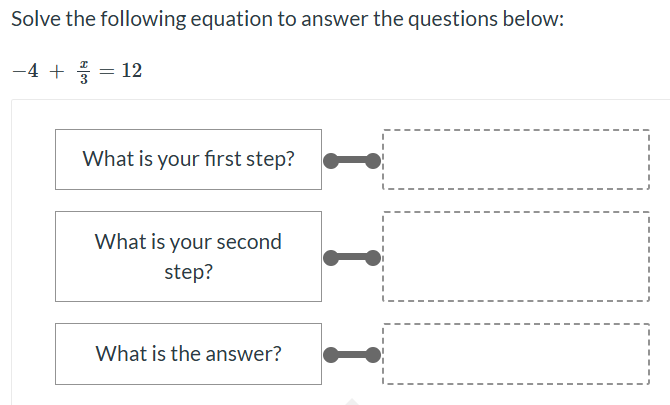
Task: Select the second step's empty dashed answer box
Action: click(x=516, y=256)
